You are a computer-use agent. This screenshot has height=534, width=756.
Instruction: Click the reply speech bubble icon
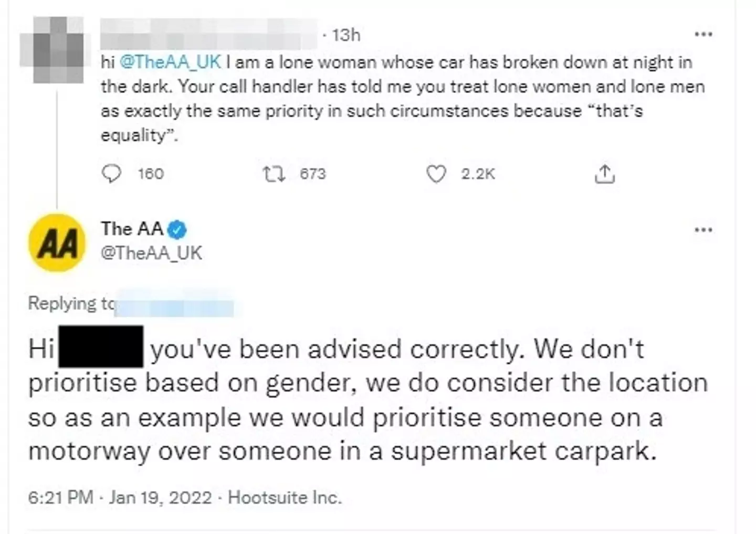[111, 174]
